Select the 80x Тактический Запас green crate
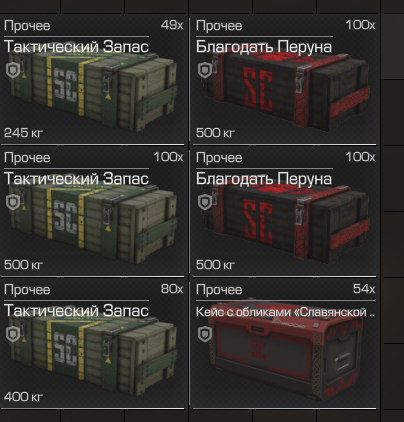Viewport: 404px width, 422px height. tap(93, 354)
